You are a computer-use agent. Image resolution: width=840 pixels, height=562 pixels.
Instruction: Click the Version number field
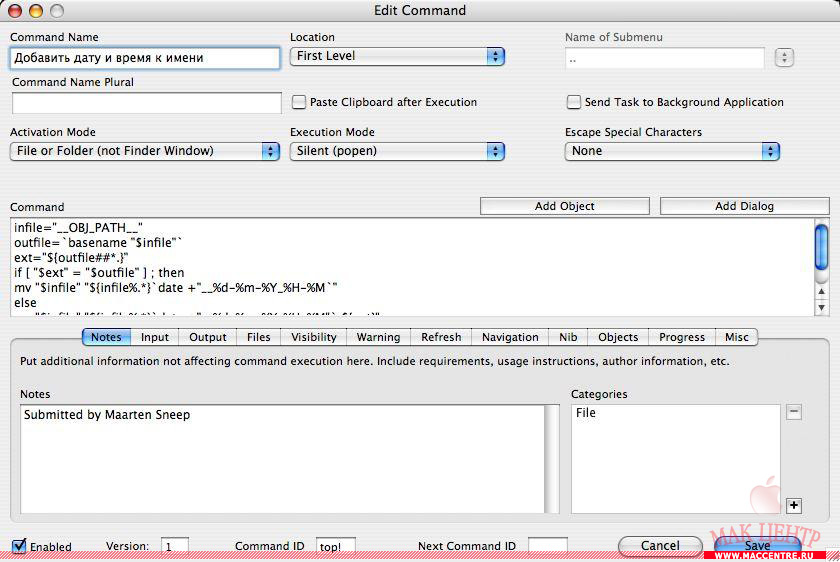175,546
